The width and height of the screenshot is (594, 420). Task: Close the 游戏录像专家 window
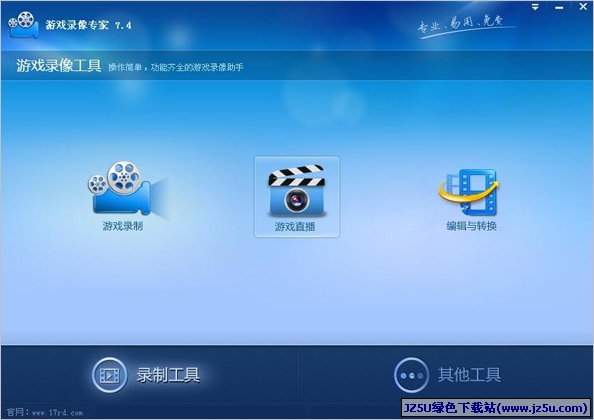pos(583,6)
